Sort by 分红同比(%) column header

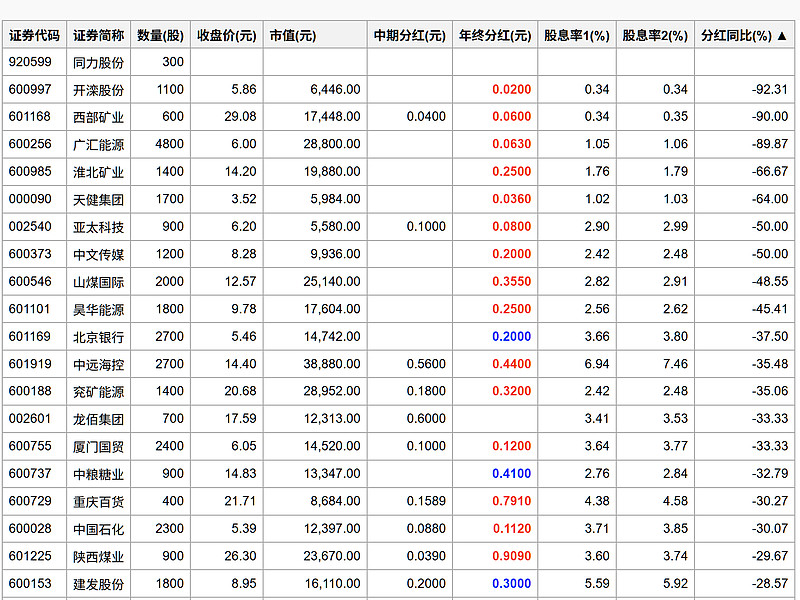point(744,35)
